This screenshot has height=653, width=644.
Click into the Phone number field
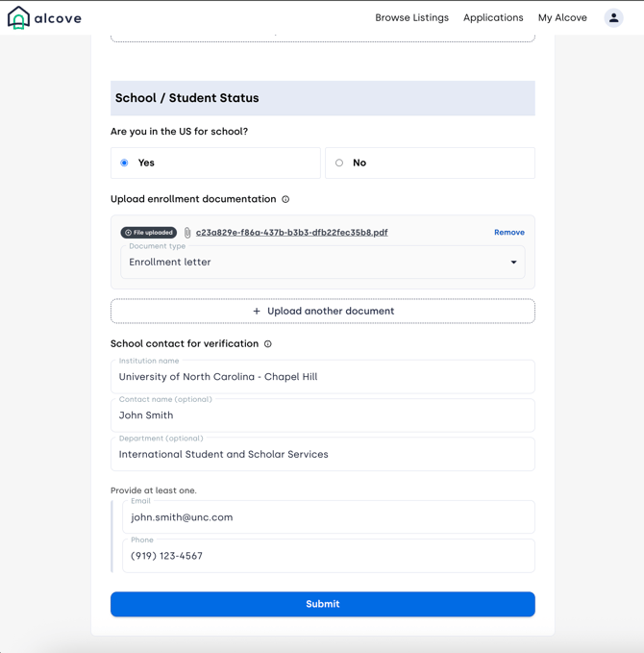point(328,556)
